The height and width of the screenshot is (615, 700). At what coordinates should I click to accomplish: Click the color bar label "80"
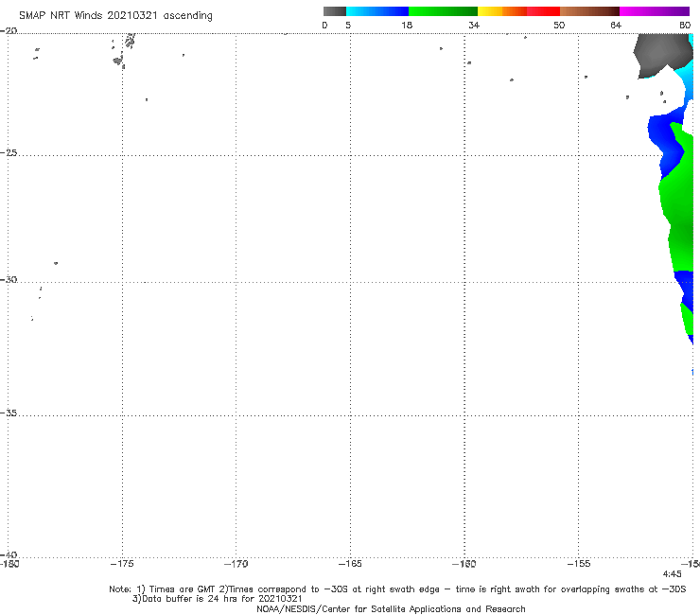point(685,25)
